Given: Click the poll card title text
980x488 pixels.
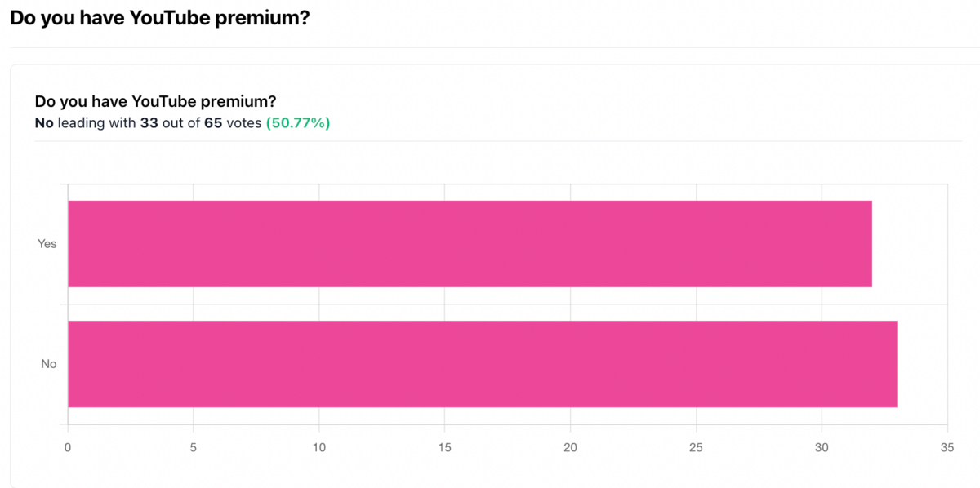Looking at the screenshot, I should pyautogui.click(x=155, y=102).
